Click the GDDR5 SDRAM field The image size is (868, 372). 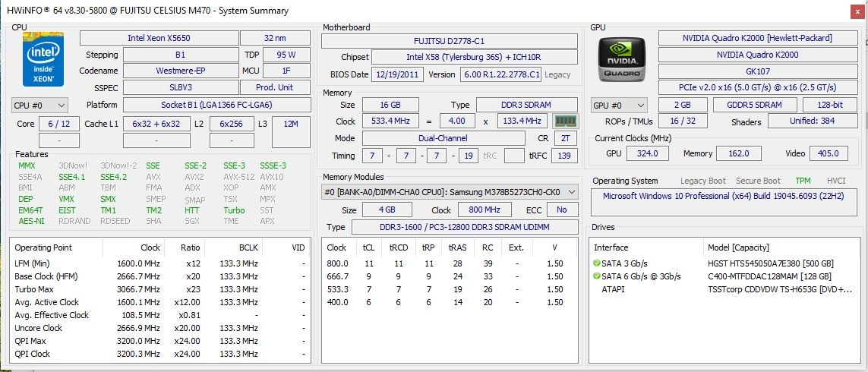click(755, 106)
